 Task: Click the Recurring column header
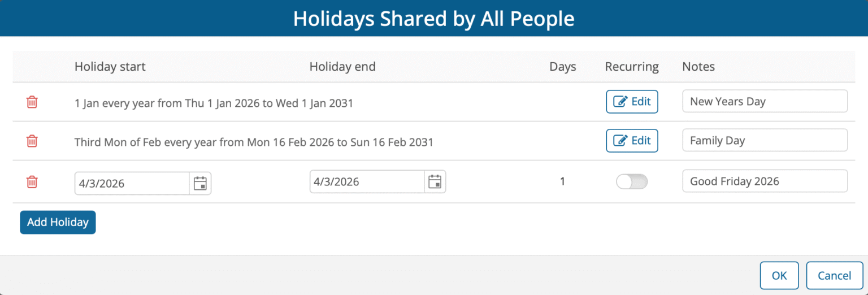click(x=632, y=67)
